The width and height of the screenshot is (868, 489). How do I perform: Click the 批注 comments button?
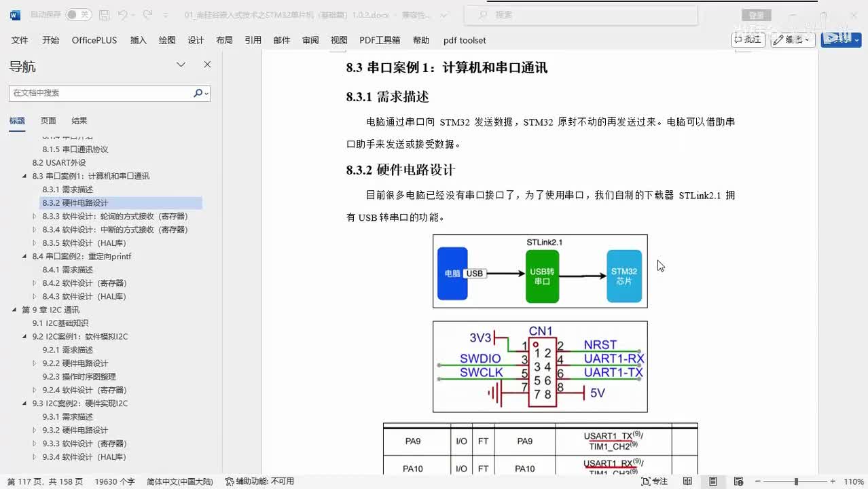pyautogui.click(x=748, y=39)
